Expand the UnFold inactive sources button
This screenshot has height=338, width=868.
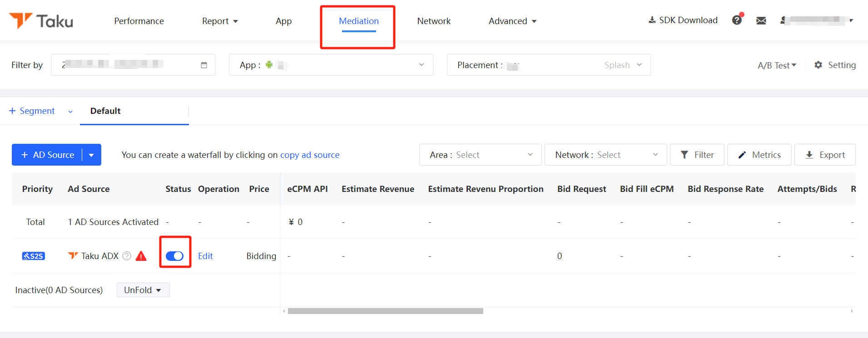[x=143, y=290]
